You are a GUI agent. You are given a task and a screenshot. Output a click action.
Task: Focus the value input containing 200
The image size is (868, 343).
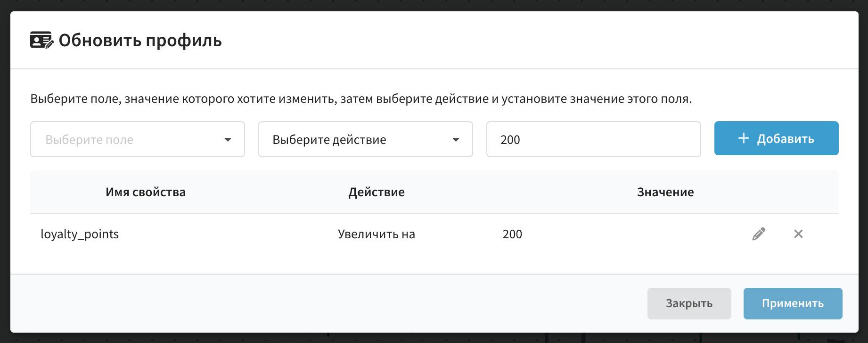pyautogui.click(x=594, y=139)
